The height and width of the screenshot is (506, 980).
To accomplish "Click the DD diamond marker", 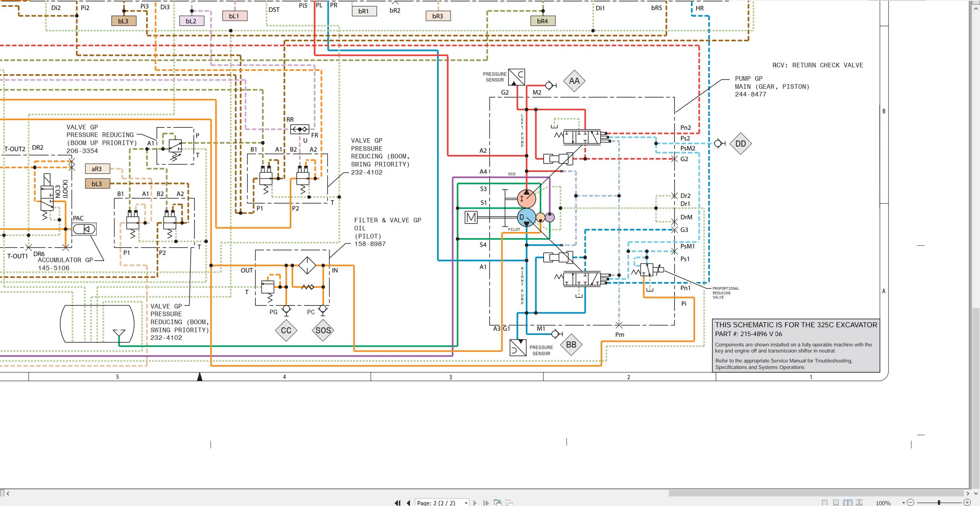I will [x=741, y=144].
